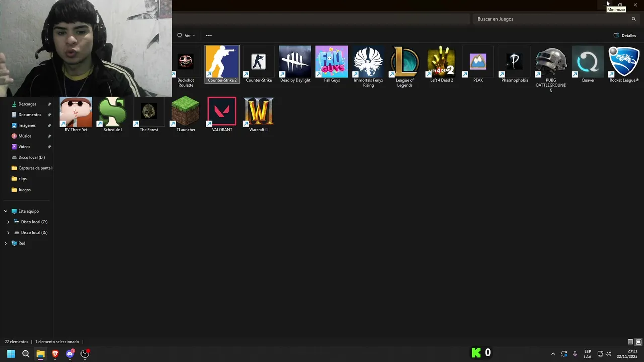The image size is (644, 362).
Task: Select The Forest shortcut
Action: point(149,114)
